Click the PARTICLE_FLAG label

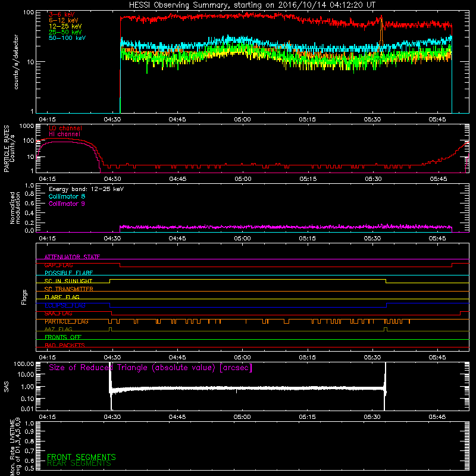pyautogui.click(x=67, y=321)
